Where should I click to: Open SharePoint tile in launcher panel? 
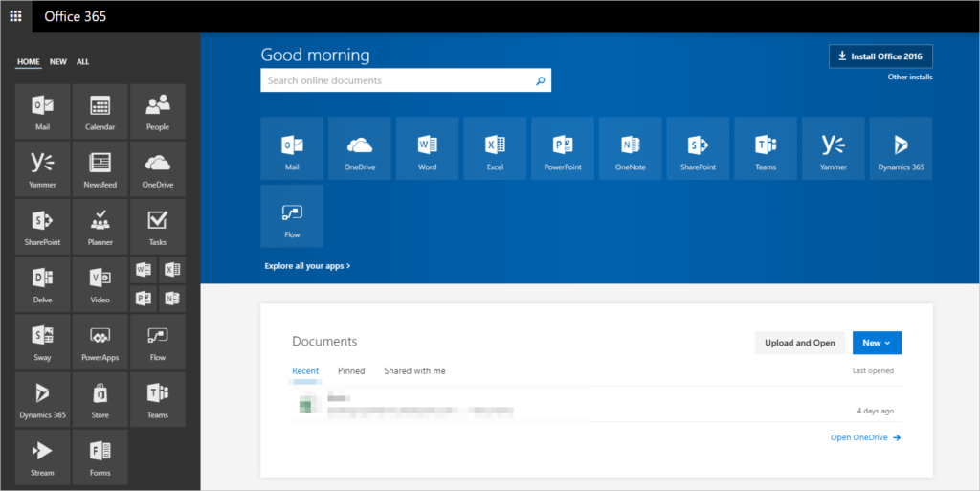pyautogui.click(x=42, y=227)
